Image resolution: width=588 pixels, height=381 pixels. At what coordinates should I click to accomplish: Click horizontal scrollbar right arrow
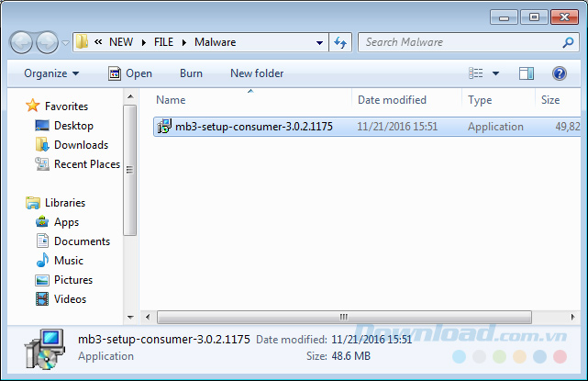[x=572, y=317]
